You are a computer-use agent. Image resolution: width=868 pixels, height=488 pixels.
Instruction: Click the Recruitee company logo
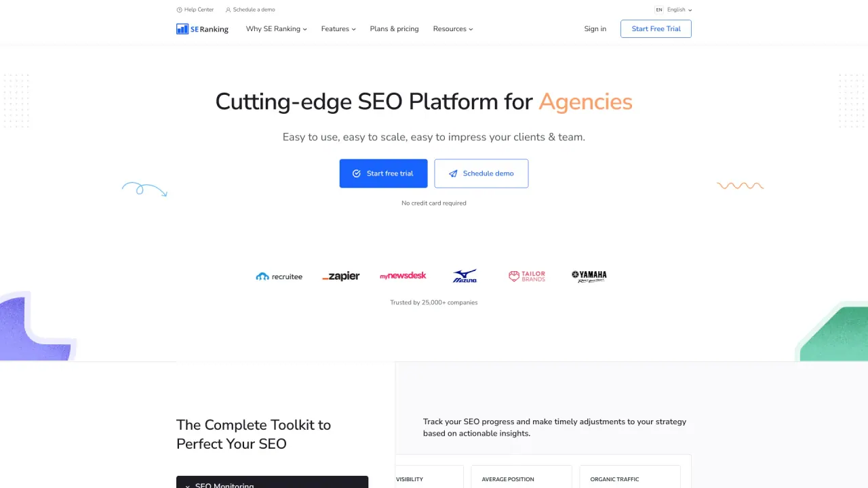[x=279, y=276]
